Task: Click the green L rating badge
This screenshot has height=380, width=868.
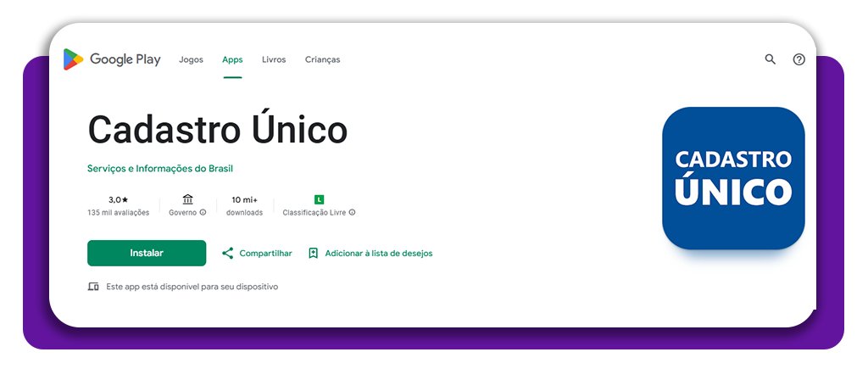Action: pyautogui.click(x=319, y=199)
